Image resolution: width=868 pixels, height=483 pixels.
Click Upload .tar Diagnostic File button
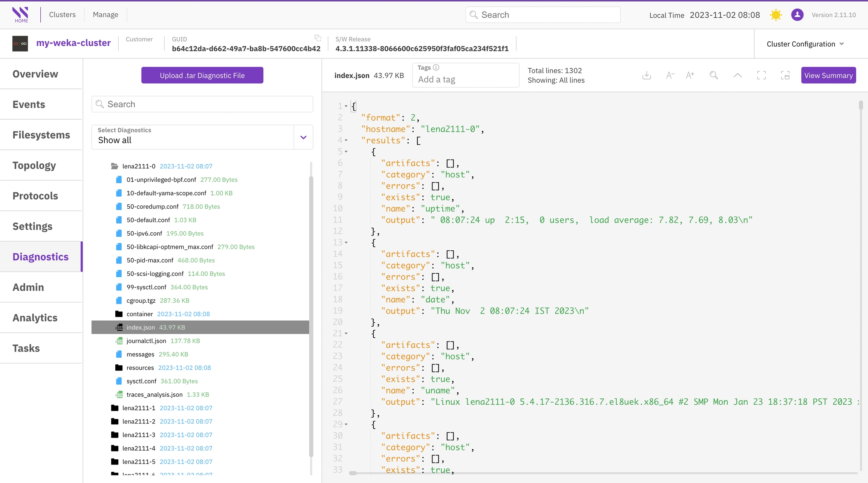[x=202, y=75]
